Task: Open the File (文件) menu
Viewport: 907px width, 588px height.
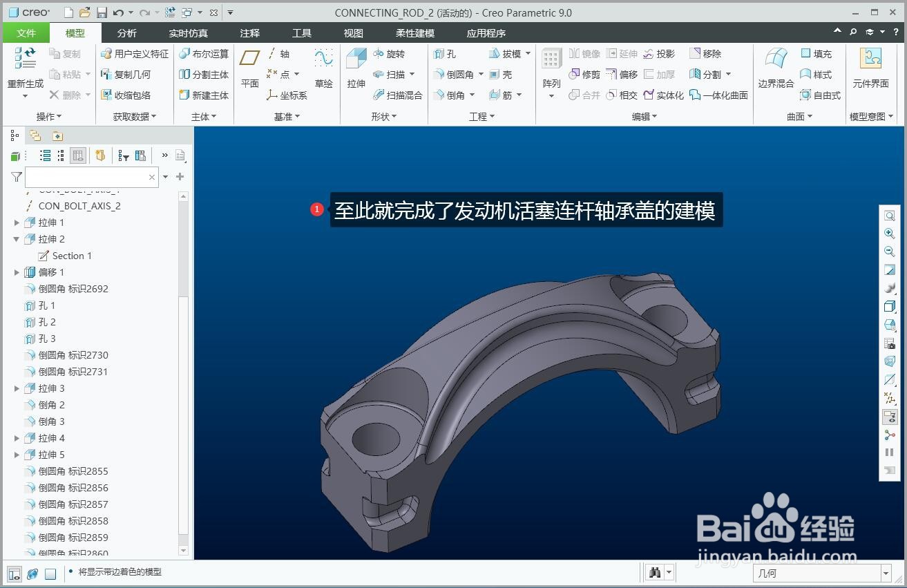Action: coord(26,33)
